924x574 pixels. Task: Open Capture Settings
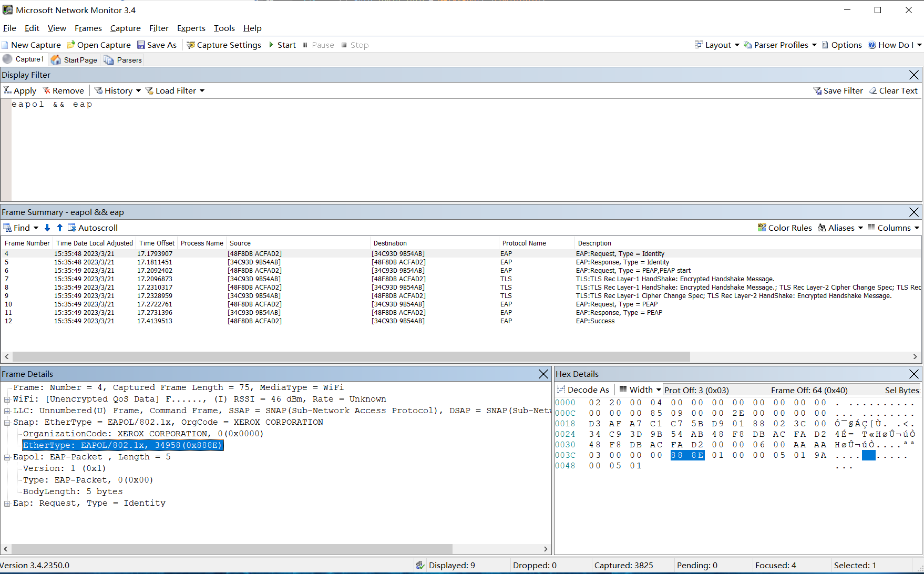tap(224, 45)
